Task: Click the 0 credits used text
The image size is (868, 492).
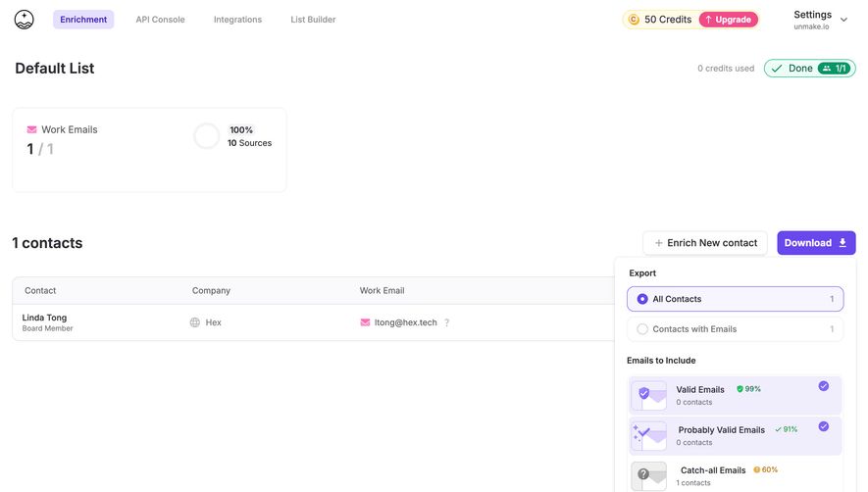Action: point(726,68)
